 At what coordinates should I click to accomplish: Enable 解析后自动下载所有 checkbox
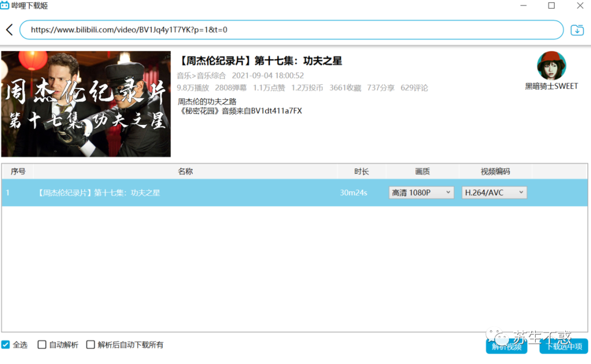coord(90,344)
